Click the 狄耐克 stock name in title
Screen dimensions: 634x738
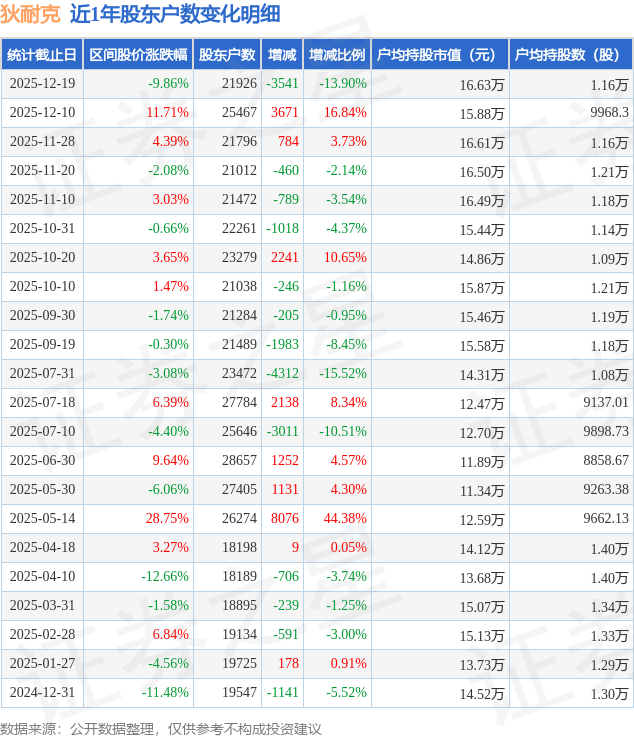point(30,14)
